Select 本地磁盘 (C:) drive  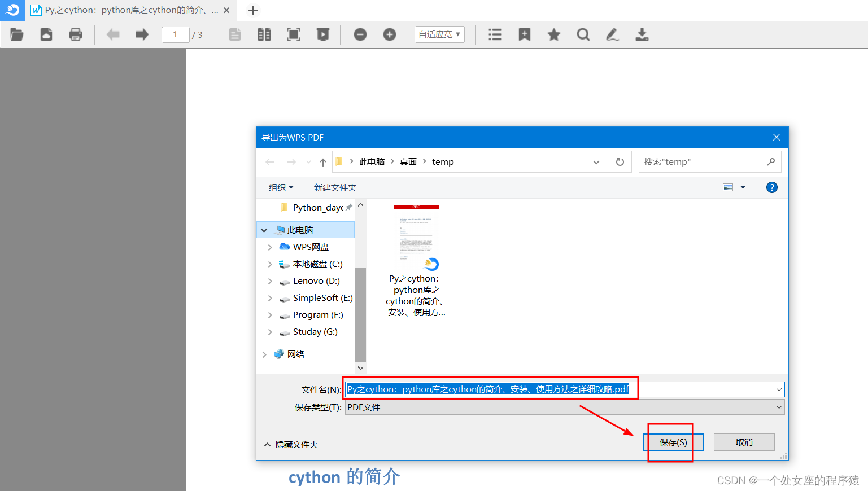[x=317, y=264]
